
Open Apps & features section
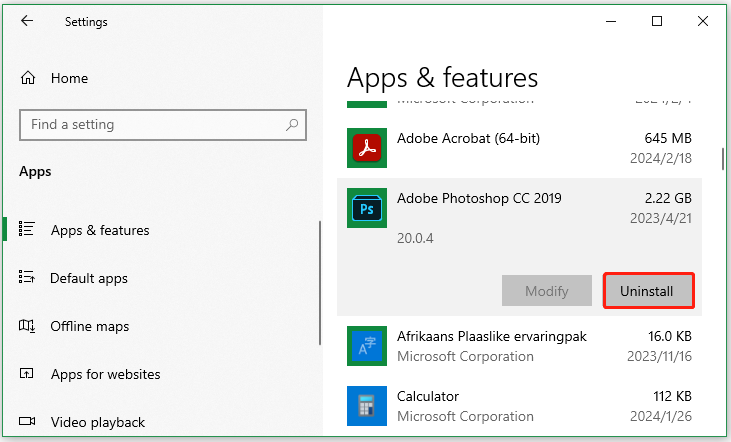click(x=100, y=230)
